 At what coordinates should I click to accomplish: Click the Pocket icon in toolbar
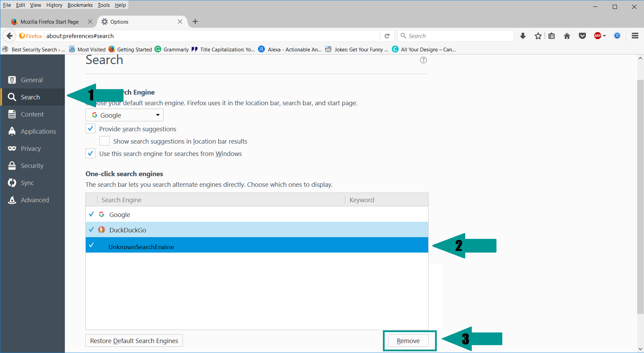coord(582,36)
